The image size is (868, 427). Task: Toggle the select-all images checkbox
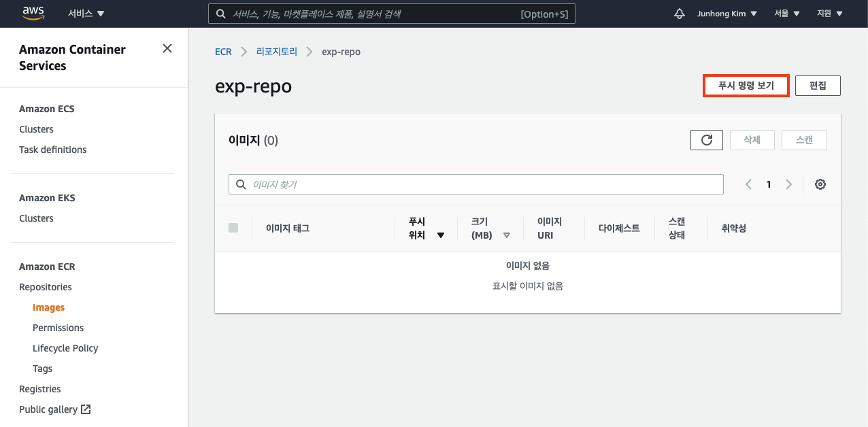tap(233, 228)
